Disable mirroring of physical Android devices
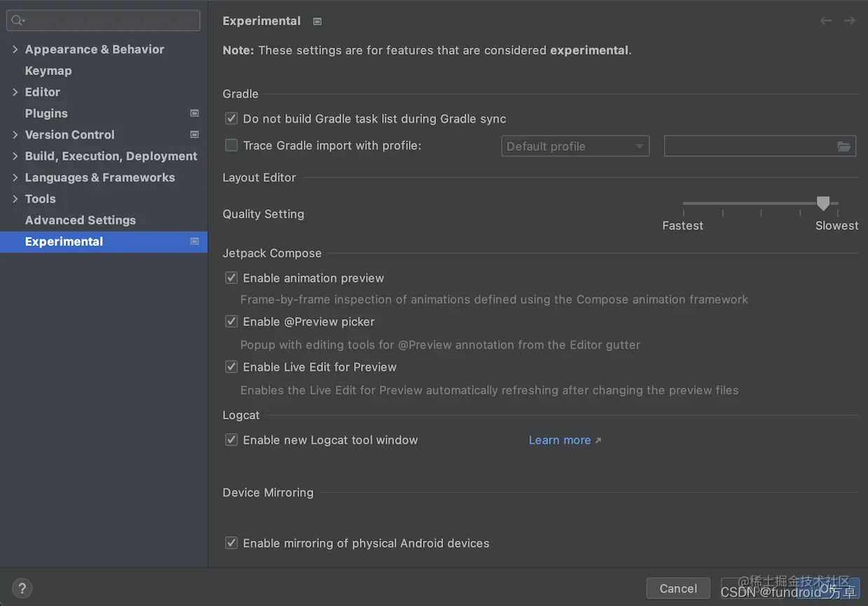868x606 pixels. (x=231, y=544)
